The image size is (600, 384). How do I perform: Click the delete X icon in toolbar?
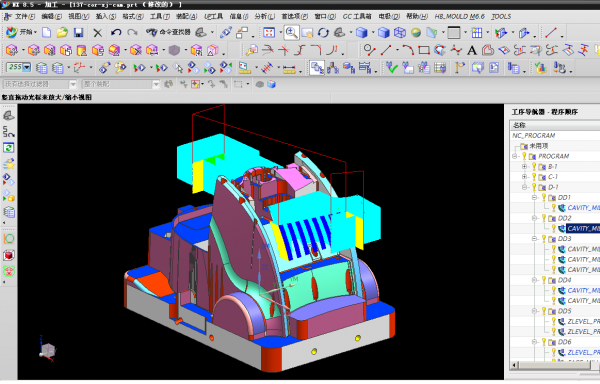98,33
